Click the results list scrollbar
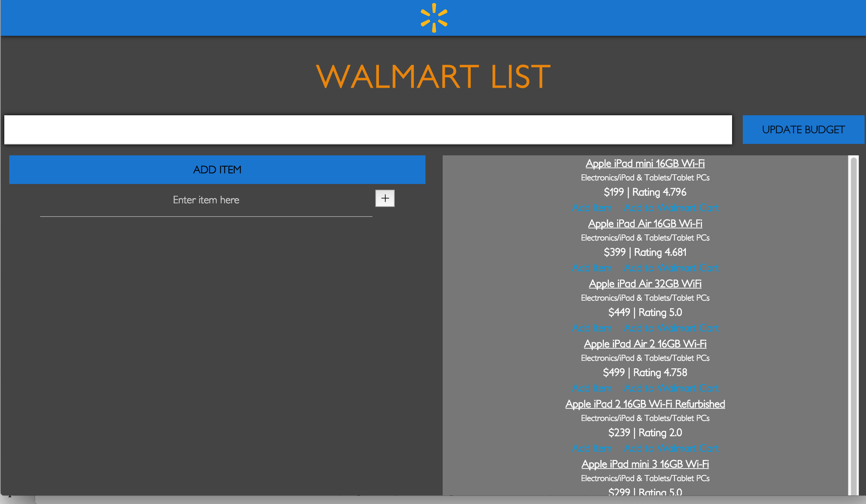The height and width of the screenshot is (504, 866). [853, 322]
